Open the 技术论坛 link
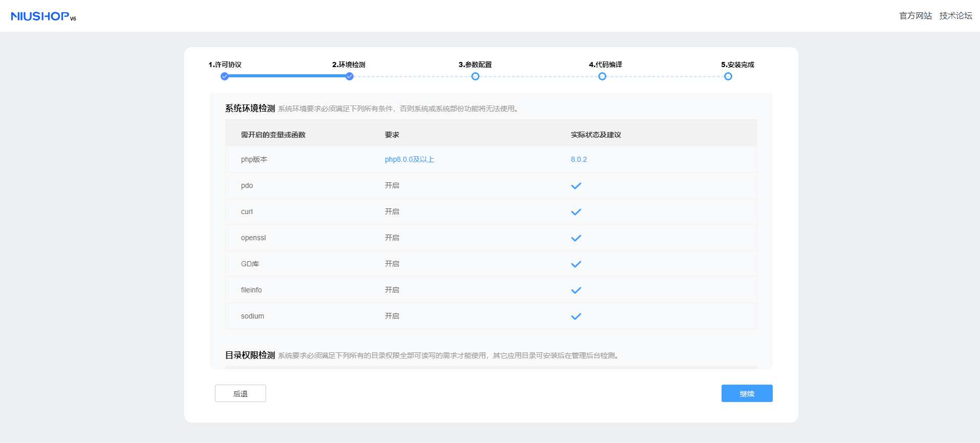Image resolution: width=980 pixels, height=443 pixels. pos(955,16)
